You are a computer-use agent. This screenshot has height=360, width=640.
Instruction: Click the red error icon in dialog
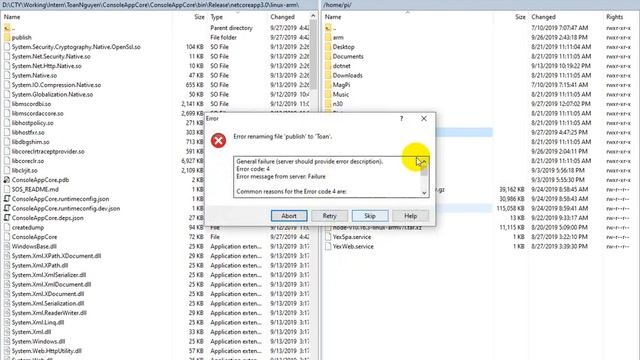click(x=218, y=140)
